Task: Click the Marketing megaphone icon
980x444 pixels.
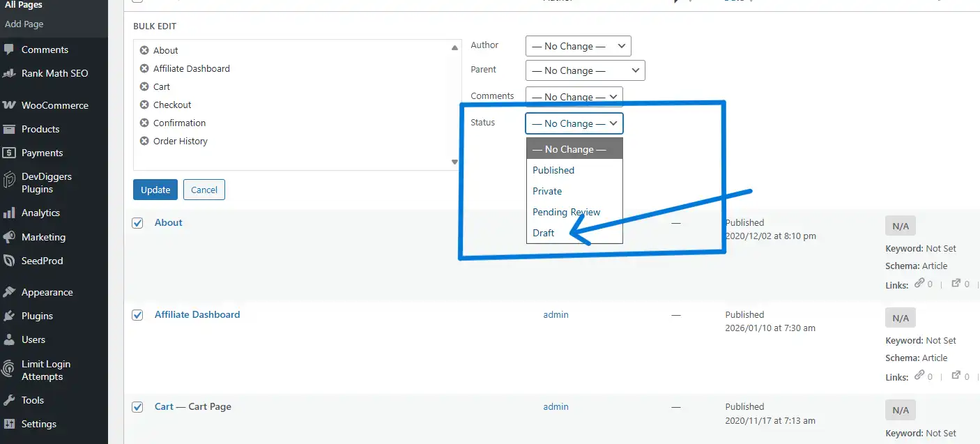Action: coord(9,237)
